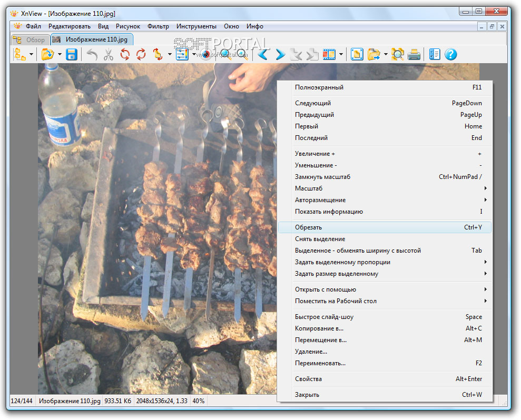The height and width of the screenshot is (420, 521).
Task: Select Последний in the context menu
Action: coord(385,138)
